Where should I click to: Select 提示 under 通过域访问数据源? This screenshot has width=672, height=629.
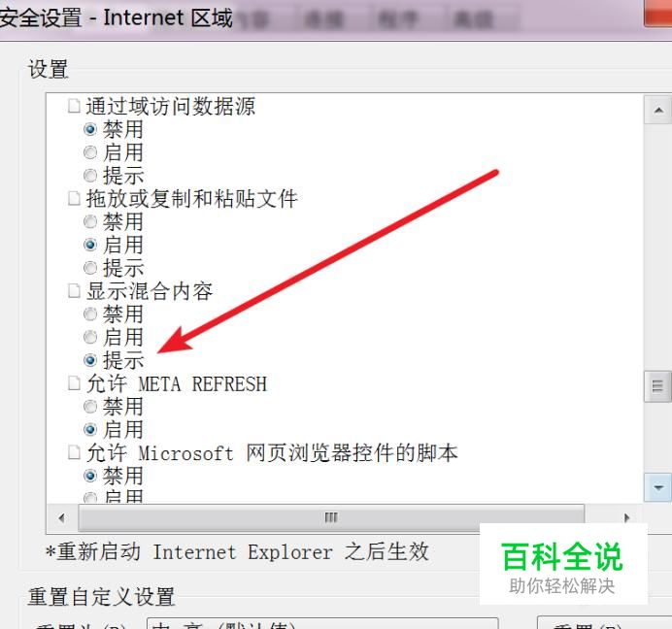click(x=90, y=176)
